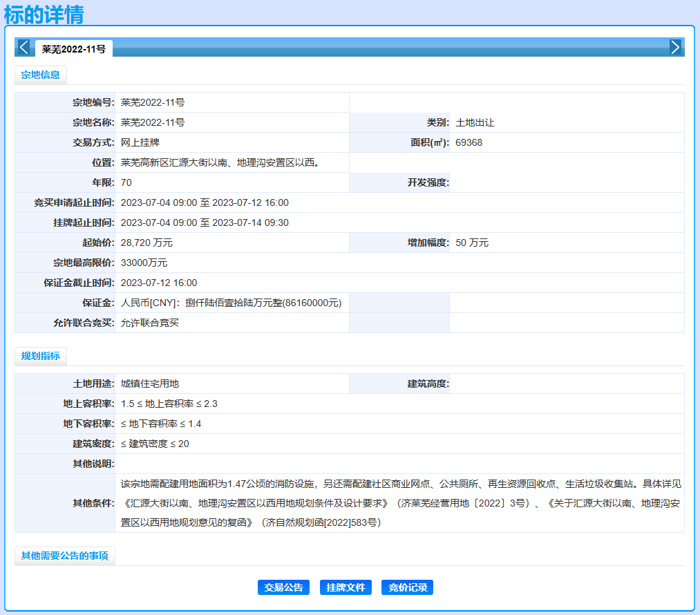Click the 开发强度 label
Viewport: 700px width, 615px height.
coord(428,182)
